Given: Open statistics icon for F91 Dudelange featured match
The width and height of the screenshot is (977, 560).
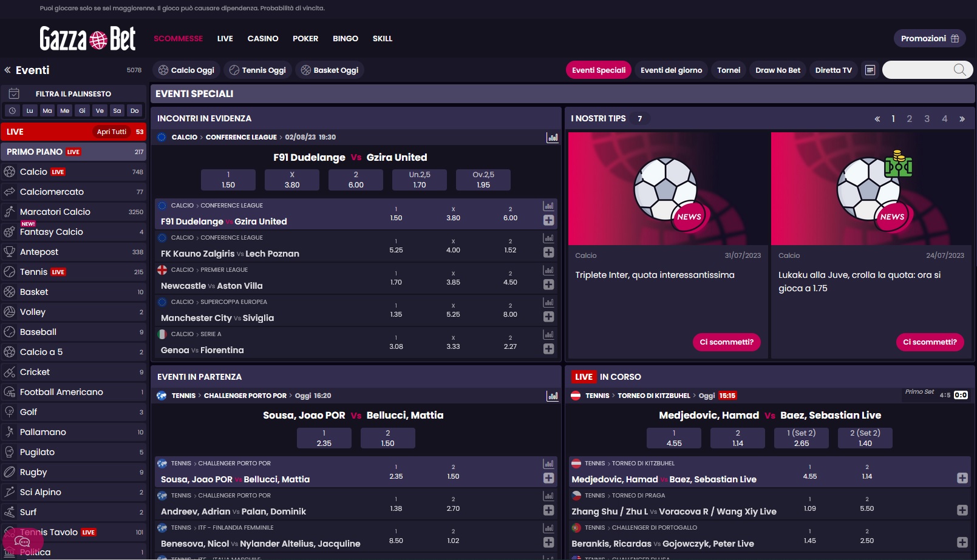Looking at the screenshot, I should pyautogui.click(x=553, y=138).
